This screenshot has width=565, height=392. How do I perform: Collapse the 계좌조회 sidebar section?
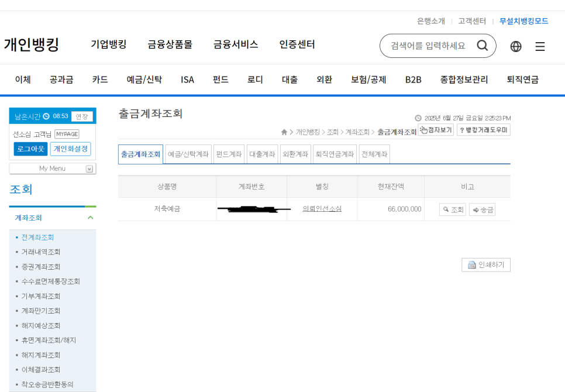[90, 218]
